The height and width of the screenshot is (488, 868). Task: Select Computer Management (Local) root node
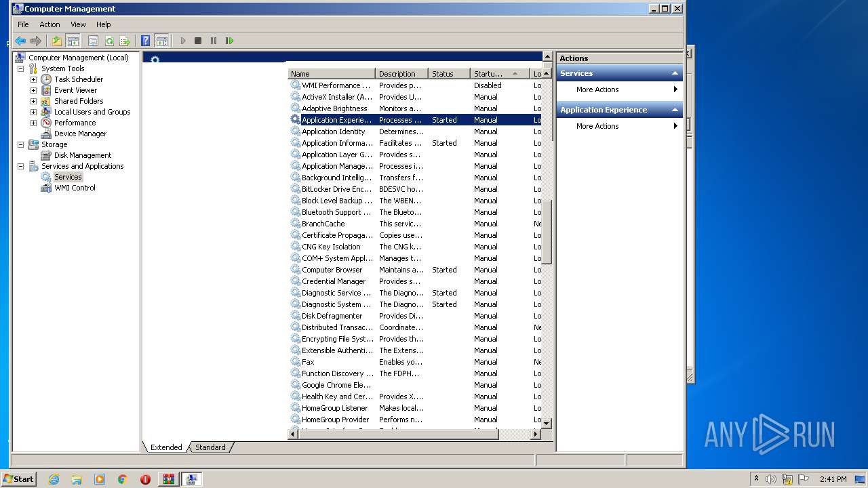[x=78, y=58]
